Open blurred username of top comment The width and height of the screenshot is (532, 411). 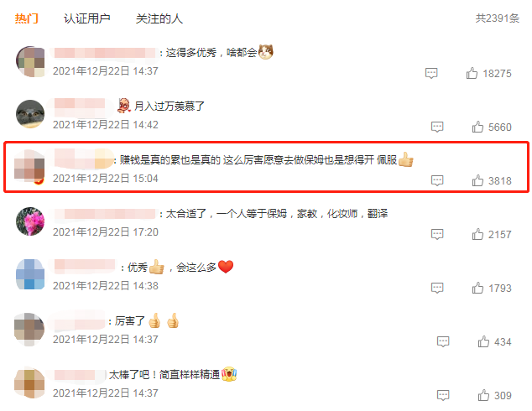pos(105,53)
